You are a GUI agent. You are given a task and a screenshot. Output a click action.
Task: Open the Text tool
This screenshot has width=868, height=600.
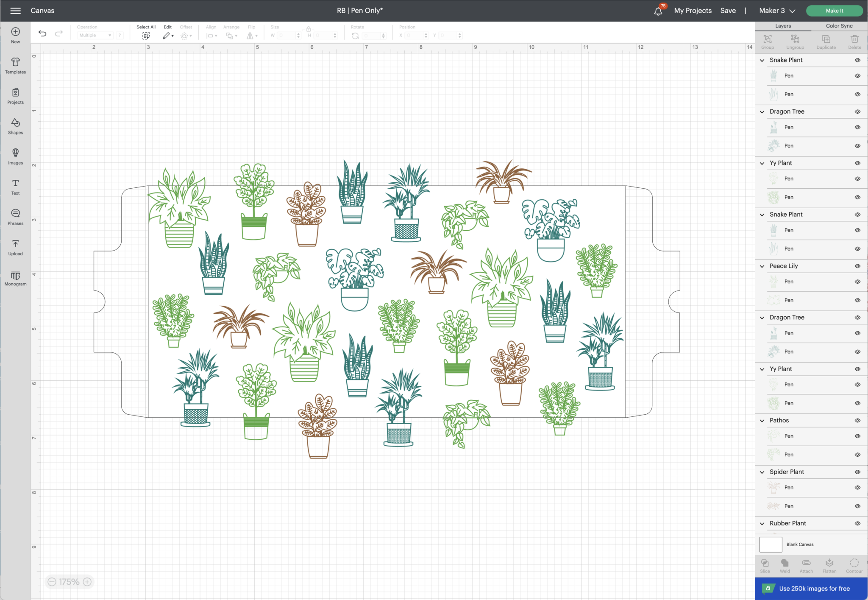pyautogui.click(x=15, y=187)
